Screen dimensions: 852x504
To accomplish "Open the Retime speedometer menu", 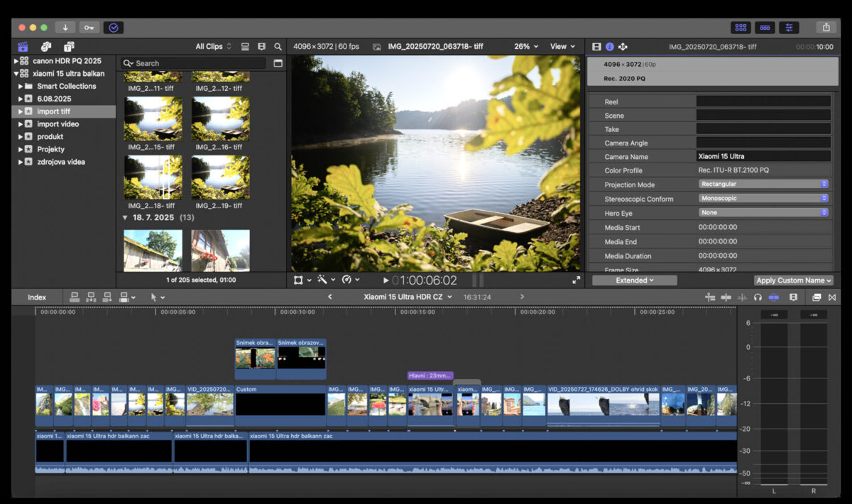I will pyautogui.click(x=350, y=280).
